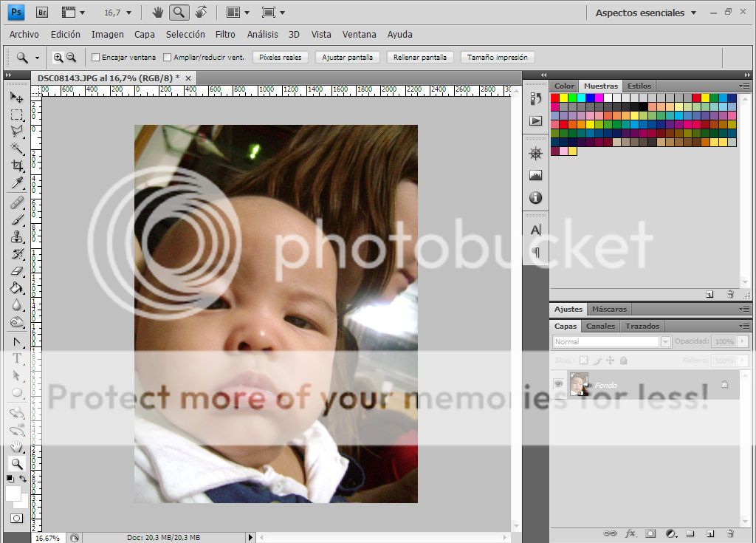Open the Imagen menu
The height and width of the screenshot is (543, 756).
[108, 34]
